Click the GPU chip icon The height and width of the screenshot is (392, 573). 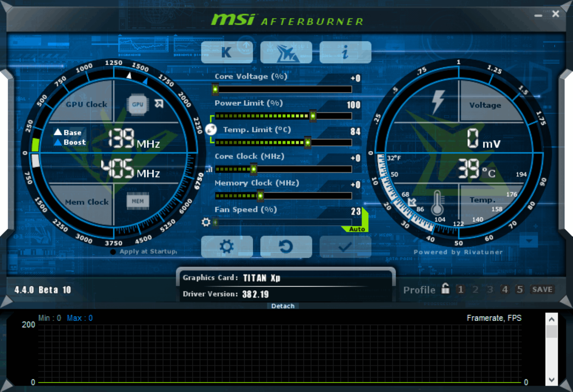click(x=138, y=104)
